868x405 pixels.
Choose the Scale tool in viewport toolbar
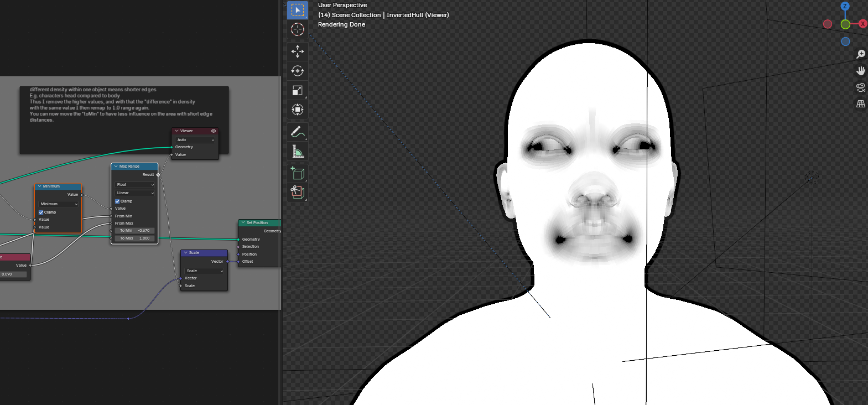coord(298,90)
